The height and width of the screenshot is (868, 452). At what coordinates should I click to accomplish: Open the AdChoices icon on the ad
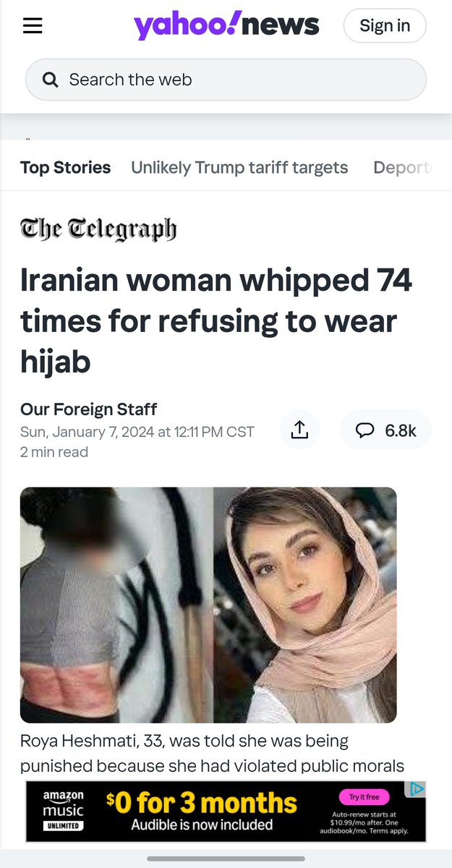coord(417,789)
